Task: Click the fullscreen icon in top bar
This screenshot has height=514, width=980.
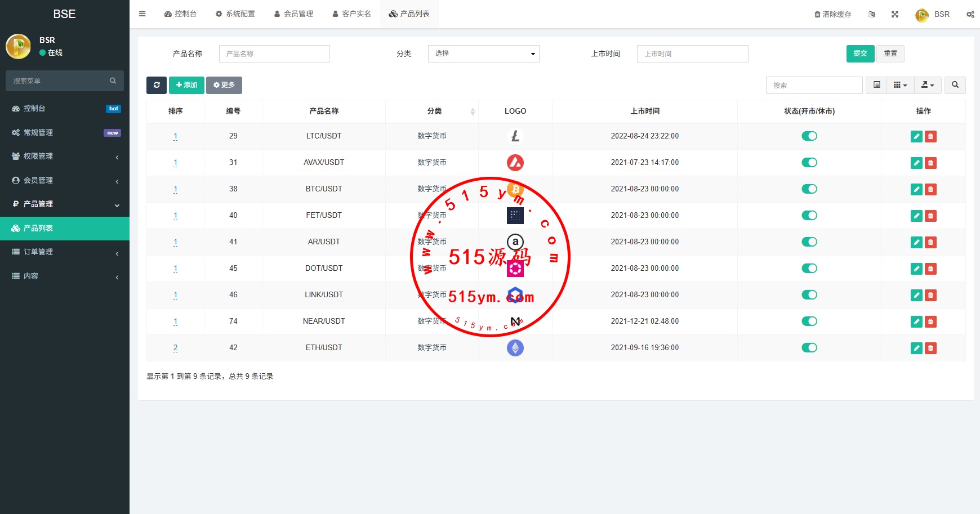Action: [894, 14]
